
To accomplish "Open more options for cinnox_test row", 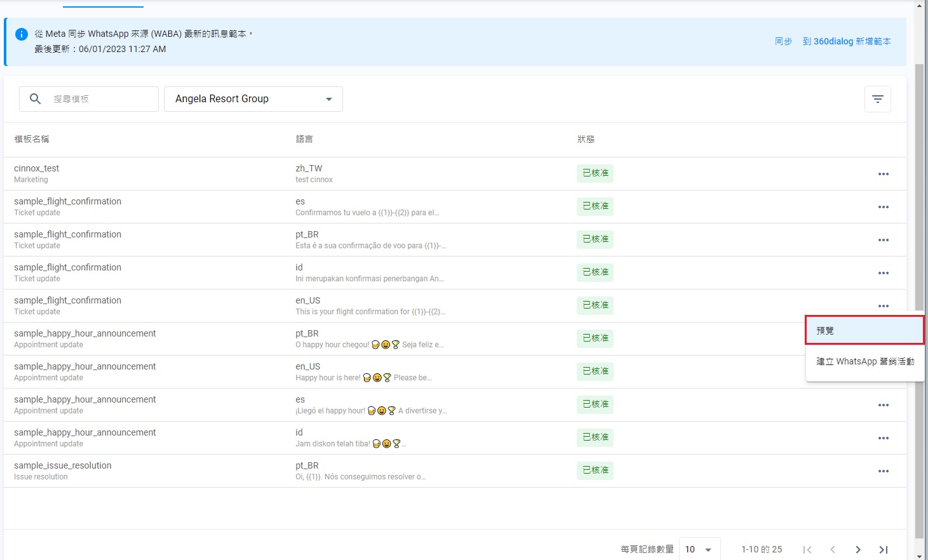I will pyautogui.click(x=883, y=174).
